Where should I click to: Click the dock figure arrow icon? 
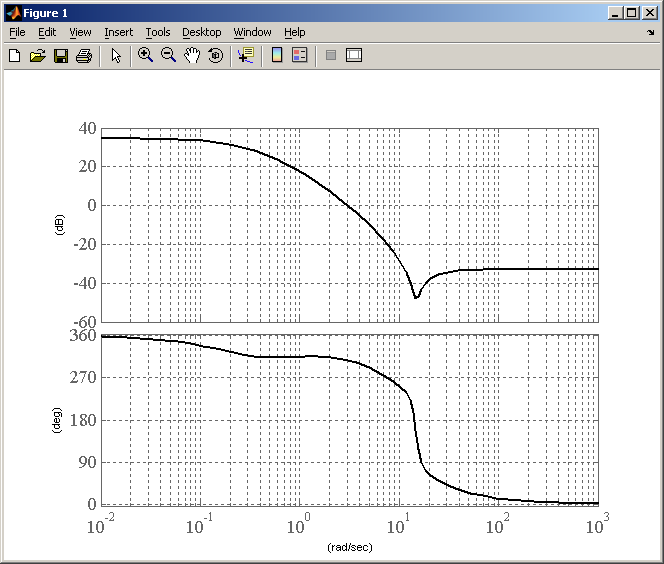tap(651, 32)
